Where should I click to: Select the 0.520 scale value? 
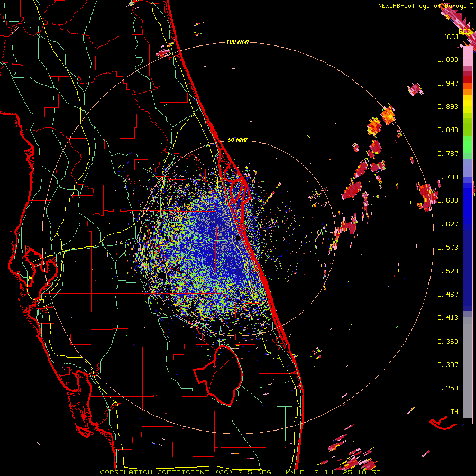pos(448,271)
